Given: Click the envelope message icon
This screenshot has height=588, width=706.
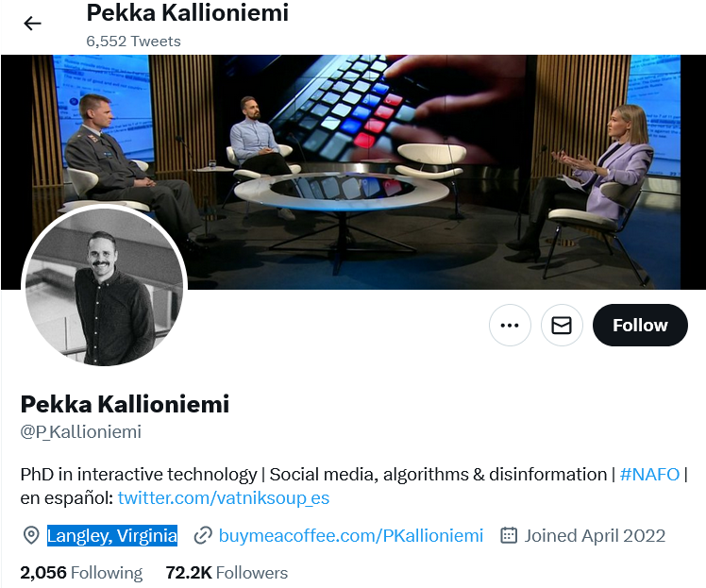Looking at the screenshot, I should (562, 326).
